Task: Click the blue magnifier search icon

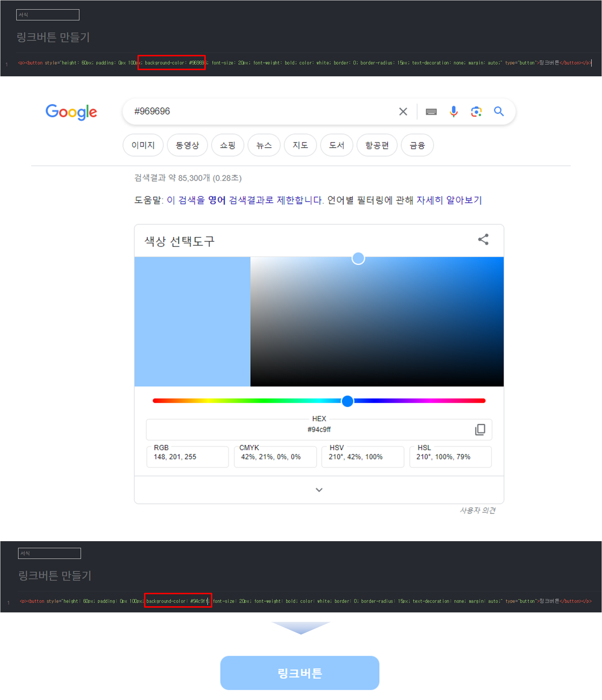Action: click(x=499, y=112)
